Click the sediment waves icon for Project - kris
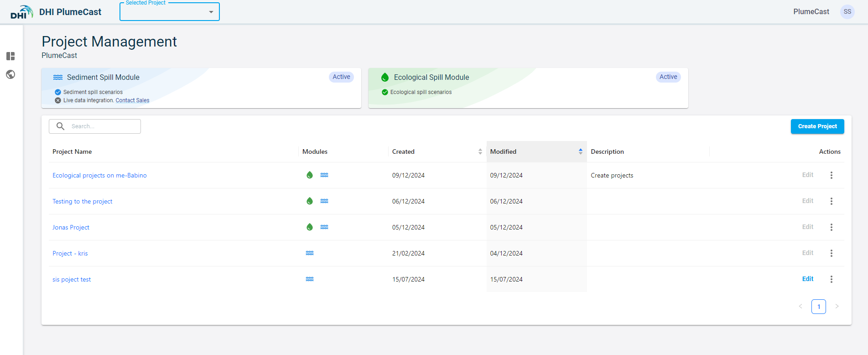 (x=310, y=253)
